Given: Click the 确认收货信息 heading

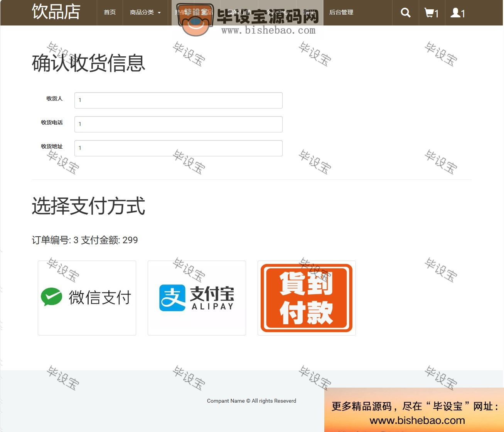Looking at the screenshot, I should (88, 63).
